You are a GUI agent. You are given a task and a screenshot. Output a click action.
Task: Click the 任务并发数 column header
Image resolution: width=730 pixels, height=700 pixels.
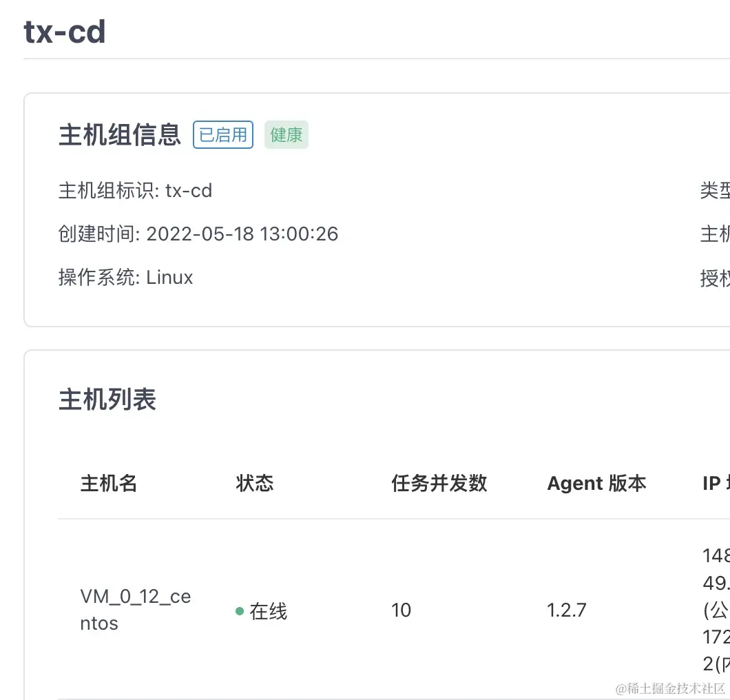439,484
